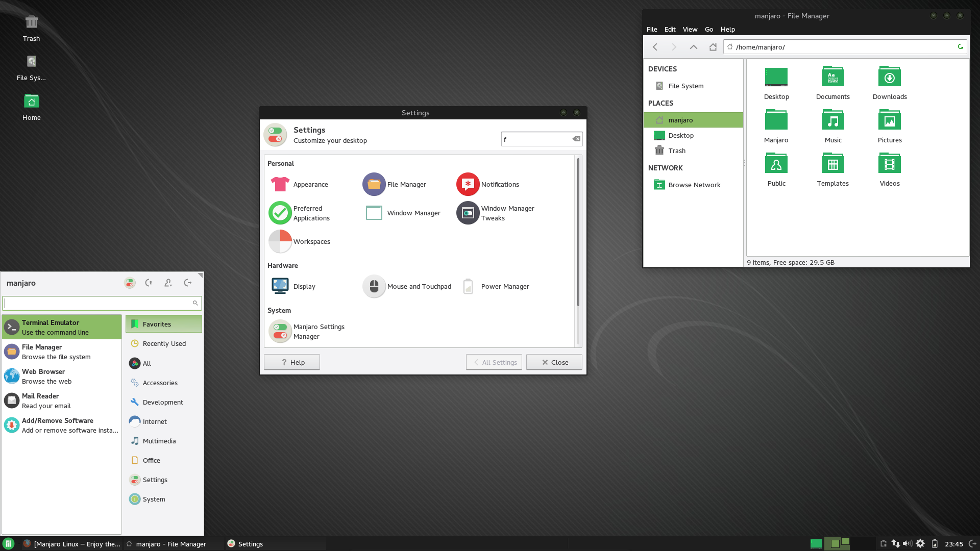The image size is (980, 551).
Task: Lock screen from Whisker menu header
Action: (x=149, y=283)
